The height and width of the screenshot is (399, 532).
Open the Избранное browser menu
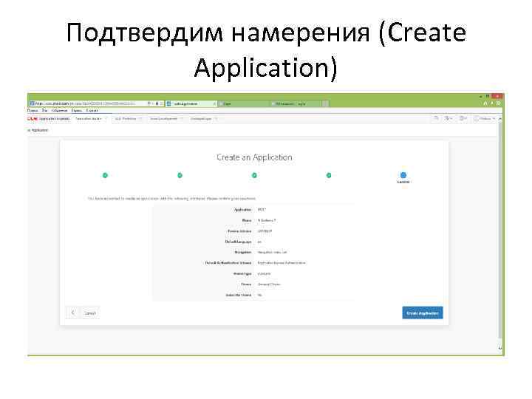pyautogui.click(x=59, y=111)
